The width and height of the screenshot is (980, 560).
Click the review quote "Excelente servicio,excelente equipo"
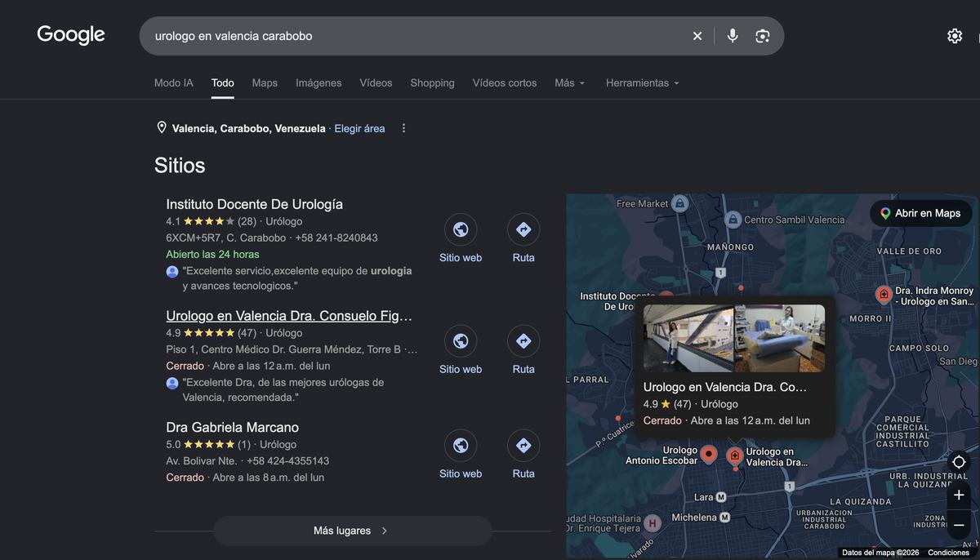coord(297,278)
